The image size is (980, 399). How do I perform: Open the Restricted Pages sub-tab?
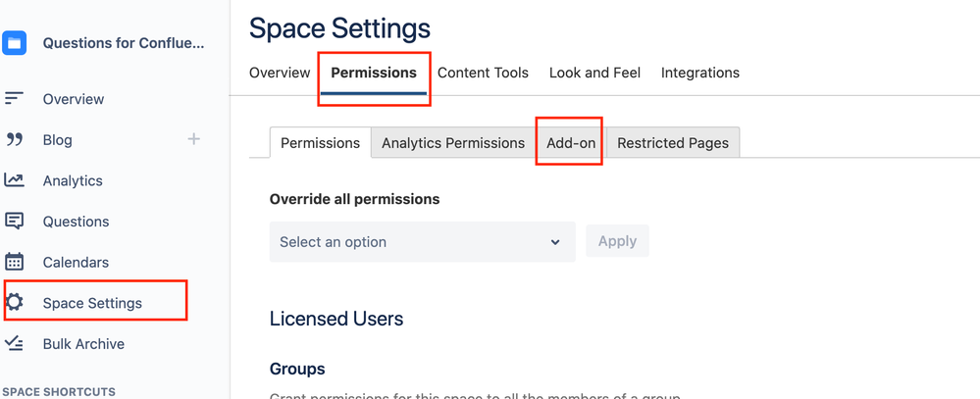click(673, 143)
